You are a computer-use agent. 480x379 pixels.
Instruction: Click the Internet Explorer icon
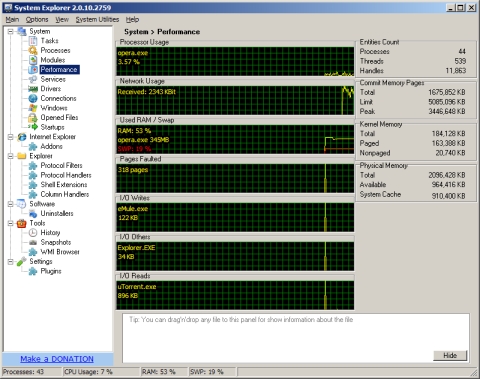tap(22, 137)
